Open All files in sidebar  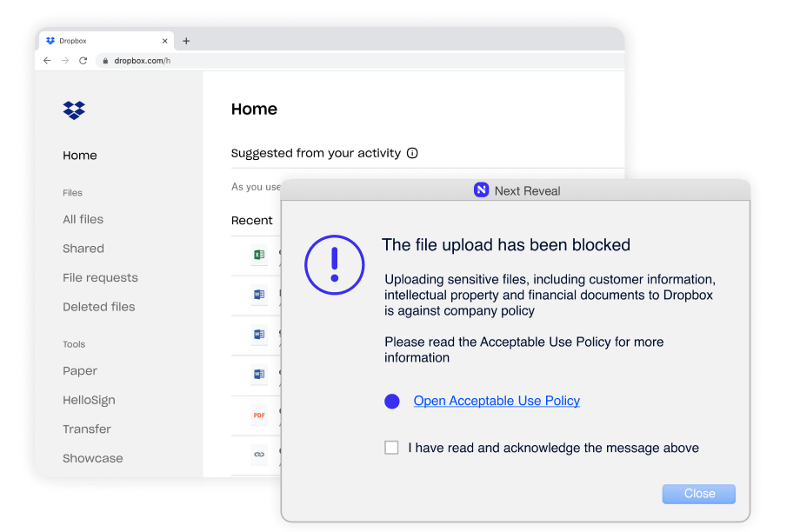83,219
